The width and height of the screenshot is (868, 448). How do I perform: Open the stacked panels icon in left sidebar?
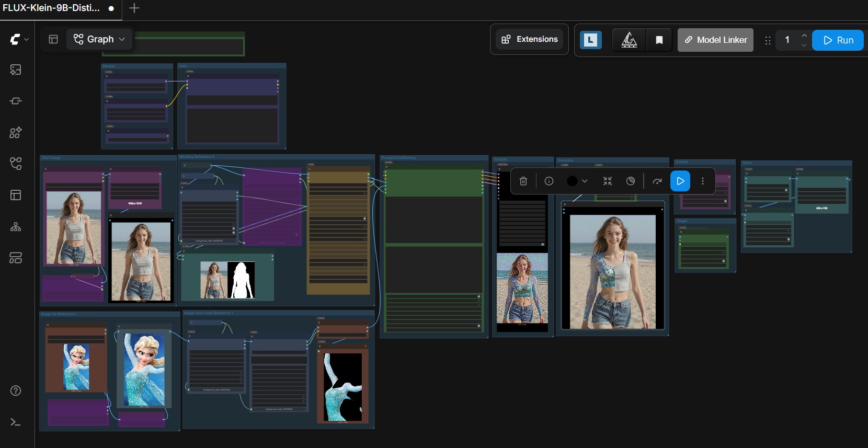pos(16,258)
